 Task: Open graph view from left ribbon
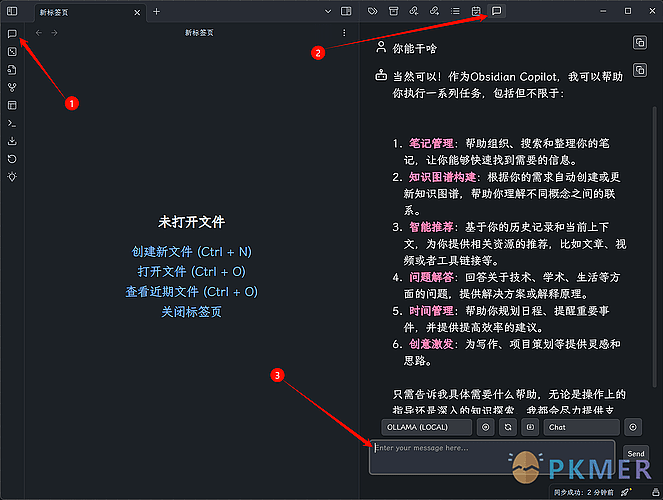pyautogui.click(x=12, y=87)
